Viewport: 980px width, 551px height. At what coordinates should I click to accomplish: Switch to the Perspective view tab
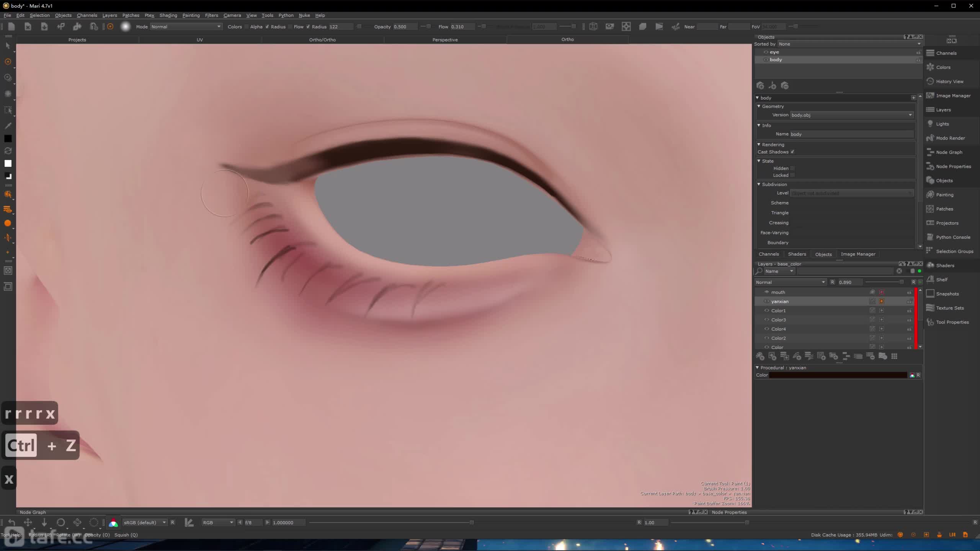coord(445,40)
